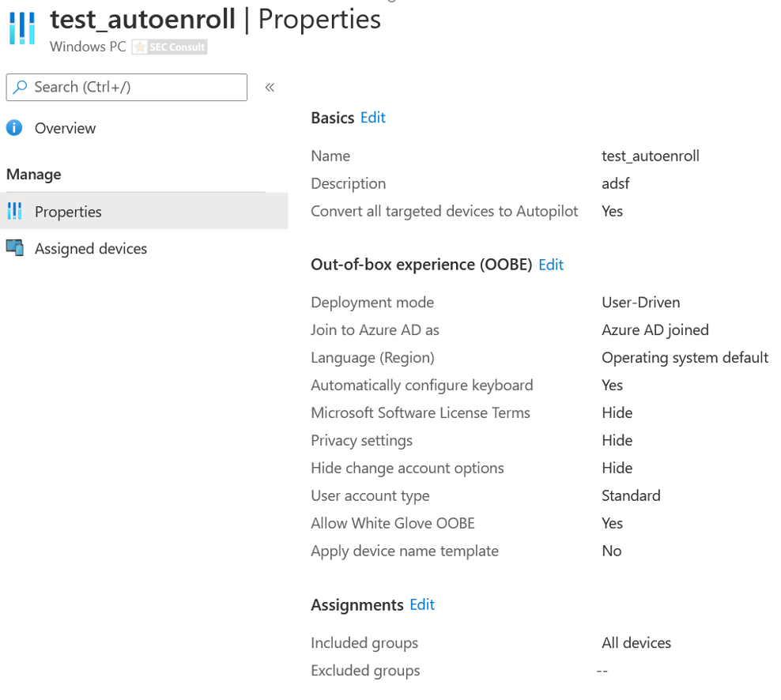Open the Overview page
The height and width of the screenshot is (700, 781).
63,128
